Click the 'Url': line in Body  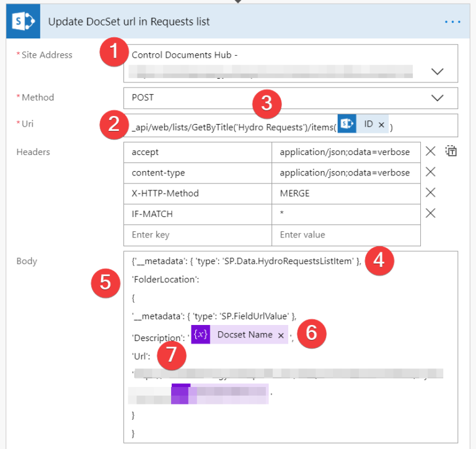(x=141, y=357)
